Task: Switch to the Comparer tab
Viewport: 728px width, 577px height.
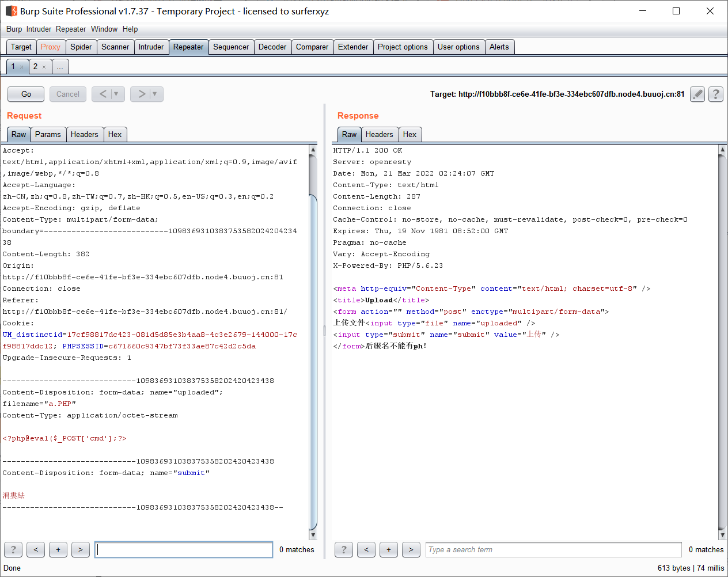Action: pos(312,47)
